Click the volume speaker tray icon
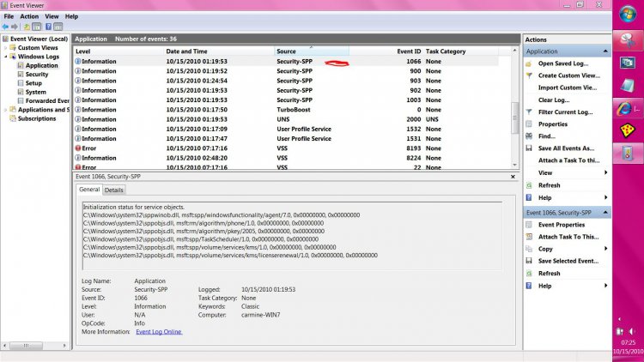 pos(632,331)
